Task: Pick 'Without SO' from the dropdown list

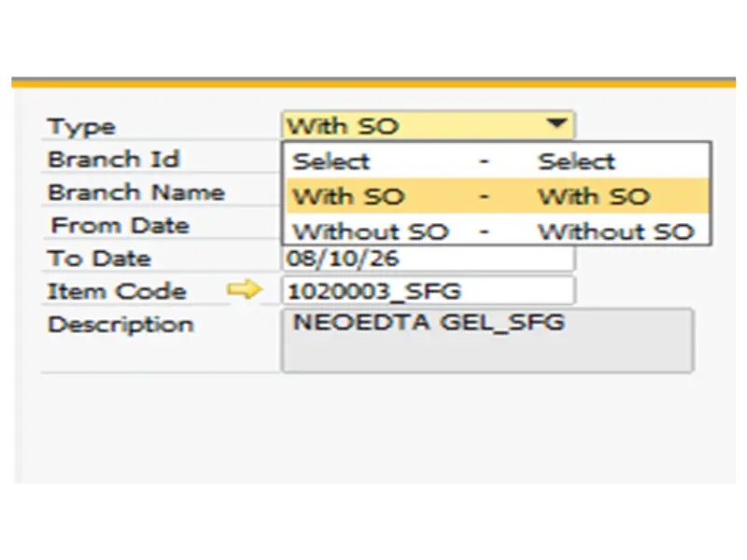Action: click(497, 231)
